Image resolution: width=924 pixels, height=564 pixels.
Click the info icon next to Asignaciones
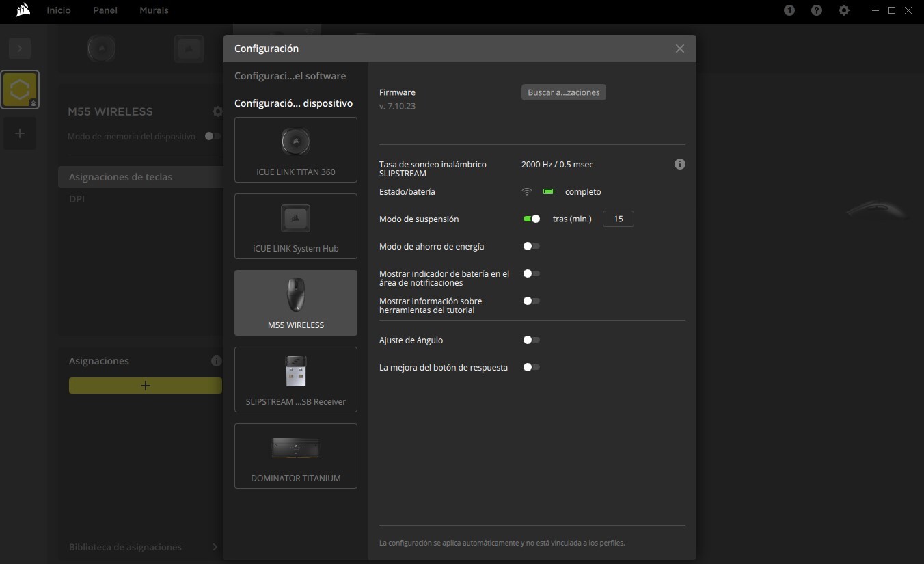click(x=217, y=361)
